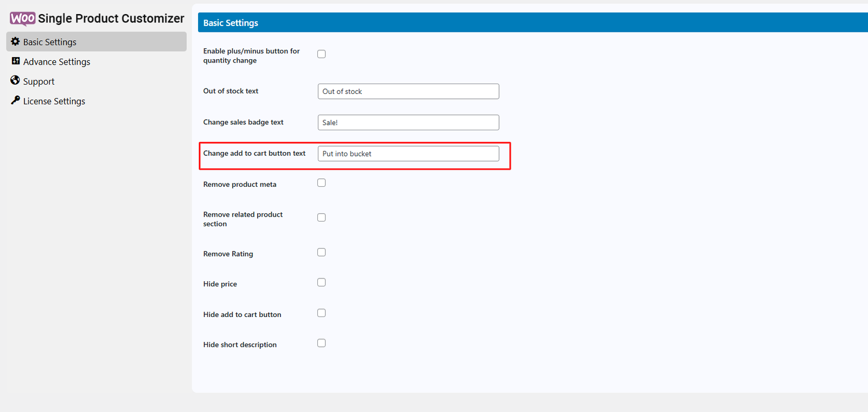This screenshot has width=868, height=412.
Task: Focus the sales badge text input
Action: point(408,123)
